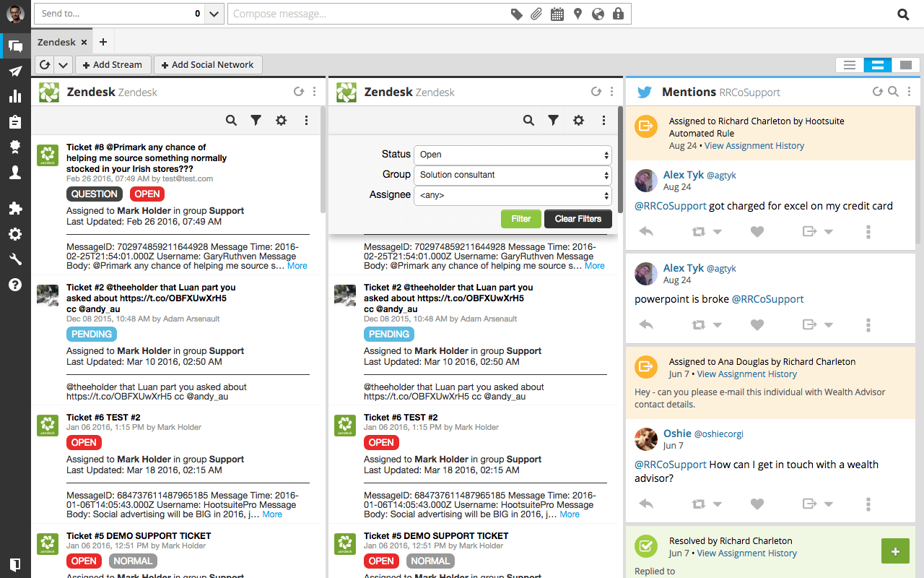Open Help question mark sidebar icon
Screen dimensions: 924x578
click(x=15, y=285)
